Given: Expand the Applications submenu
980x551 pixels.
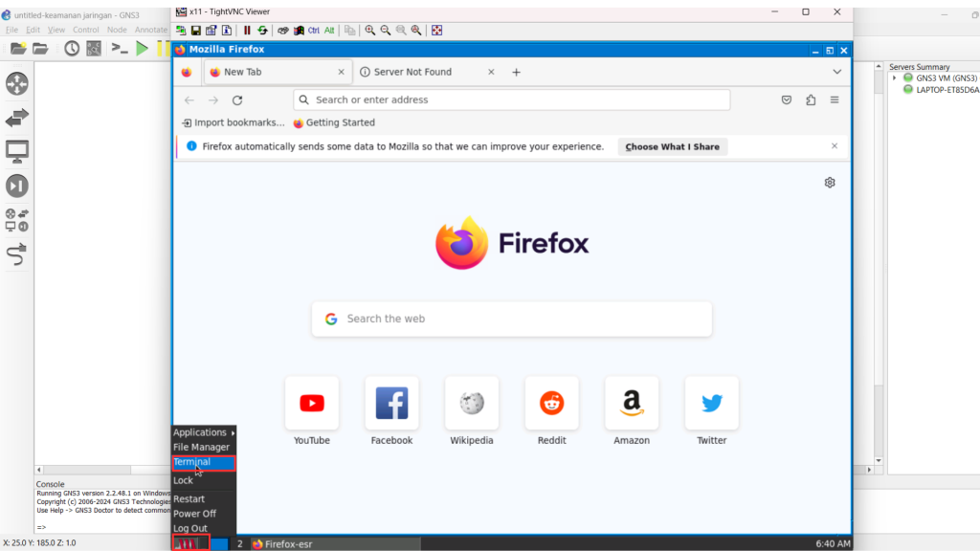Looking at the screenshot, I should click(x=203, y=432).
